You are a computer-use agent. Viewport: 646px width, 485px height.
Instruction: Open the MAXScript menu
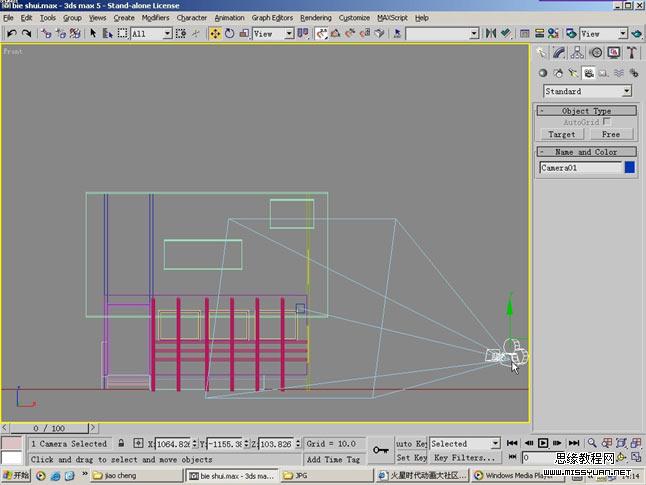(x=392, y=18)
